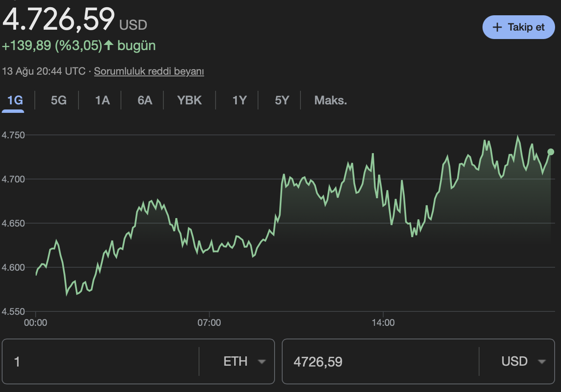Viewport: 561px width, 392px height.
Task: Select the 6A time range tab
Action: 145,101
